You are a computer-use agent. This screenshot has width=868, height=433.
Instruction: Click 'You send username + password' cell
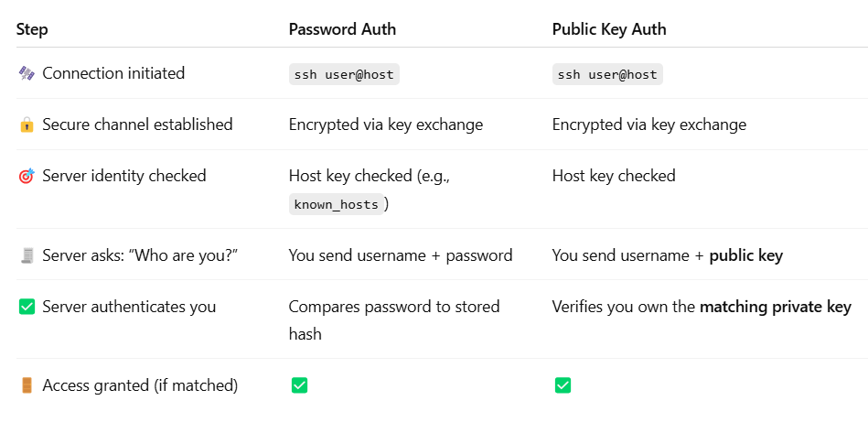coord(401,255)
